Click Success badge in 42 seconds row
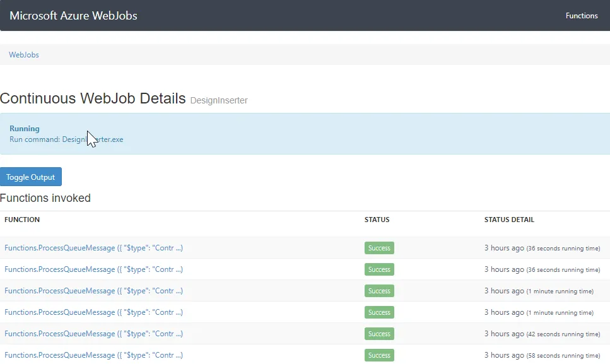The image size is (610, 364). pyautogui.click(x=379, y=334)
